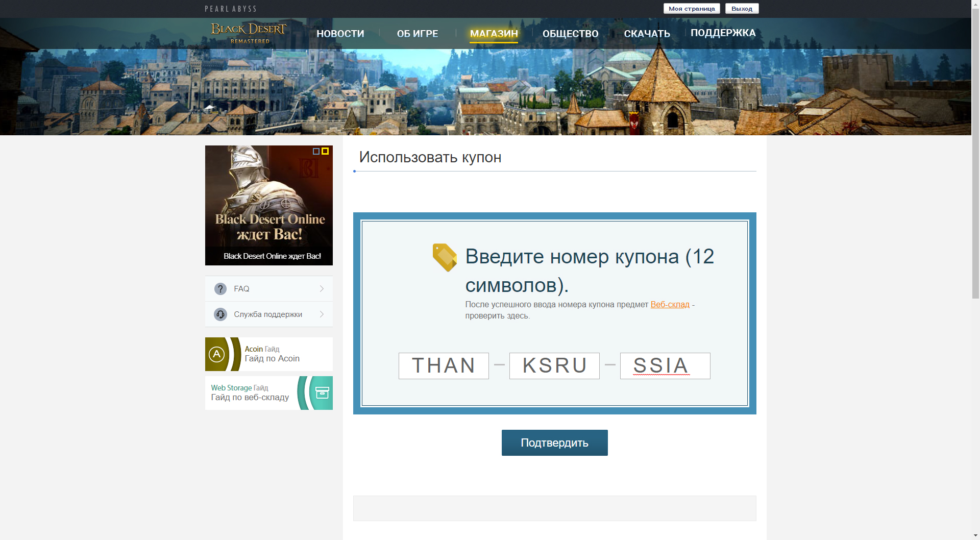
Task: Click the yellow coupon tag icon
Action: tap(445, 257)
